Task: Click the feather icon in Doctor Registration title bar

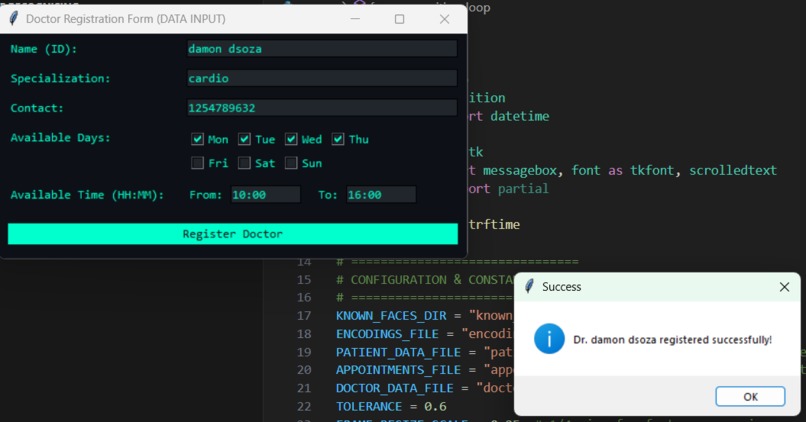Action: pyautogui.click(x=14, y=19)
